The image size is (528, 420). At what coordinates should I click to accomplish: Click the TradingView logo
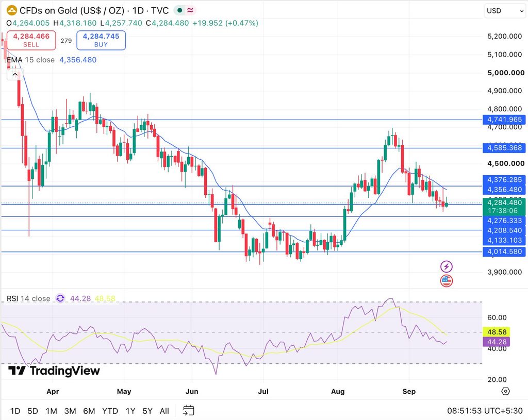click(x=54, y=371)
